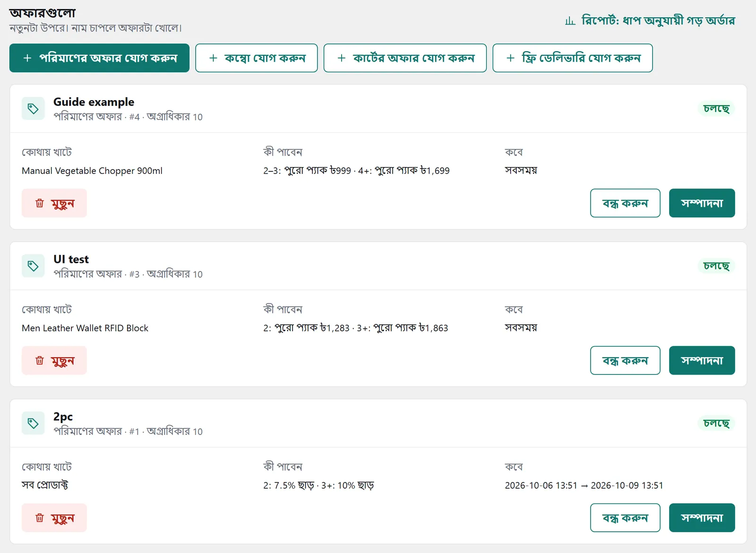Click বন্ধ করুন for Guide example offer
The width and height of the screenshot is (756, 553).
625,203
